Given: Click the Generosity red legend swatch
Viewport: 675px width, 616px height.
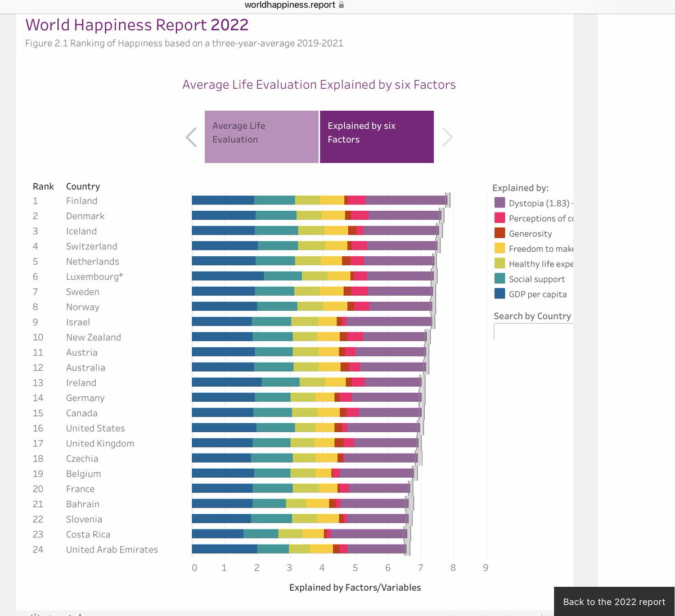Looking at the screenshot, I should 499,233.
